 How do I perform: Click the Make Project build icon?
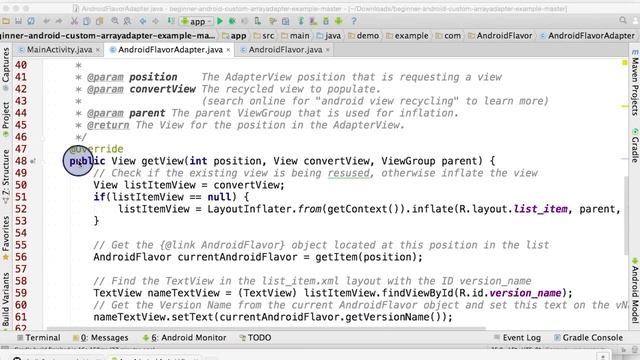[171, 21]
